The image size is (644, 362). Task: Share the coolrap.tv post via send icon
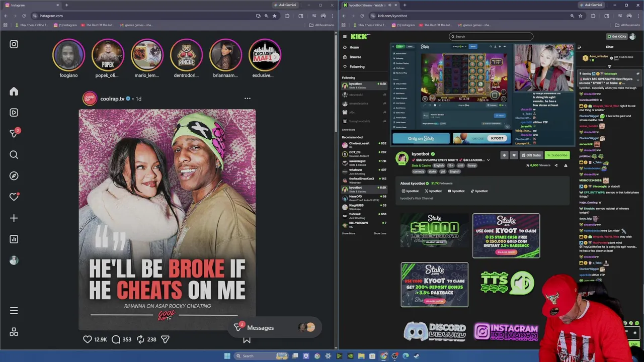point(165,339)
